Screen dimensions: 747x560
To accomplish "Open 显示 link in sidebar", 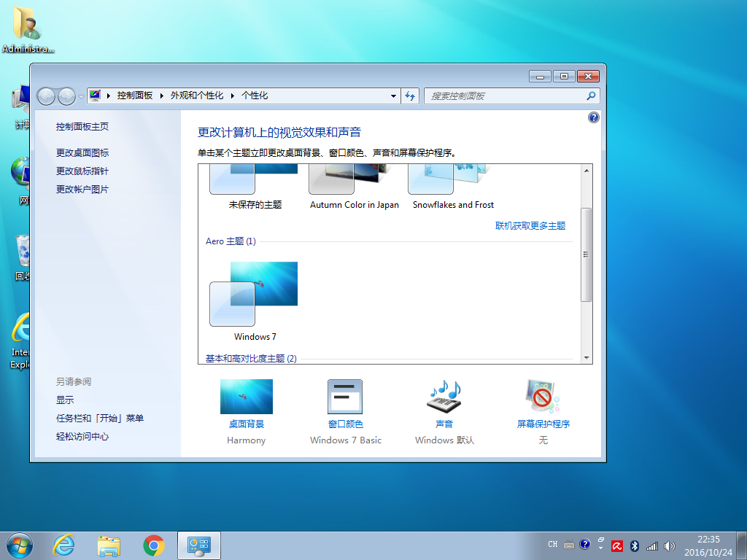I will [x=65, y=400].
